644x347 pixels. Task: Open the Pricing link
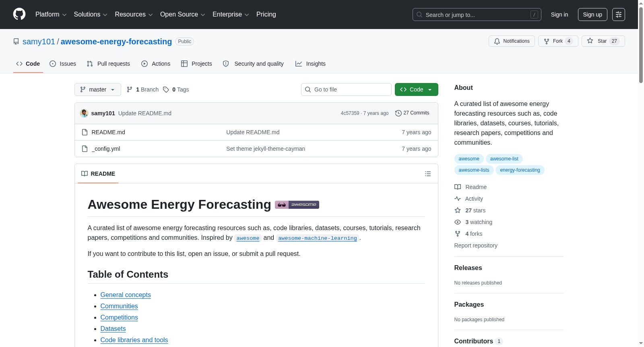tap(266, 15)
